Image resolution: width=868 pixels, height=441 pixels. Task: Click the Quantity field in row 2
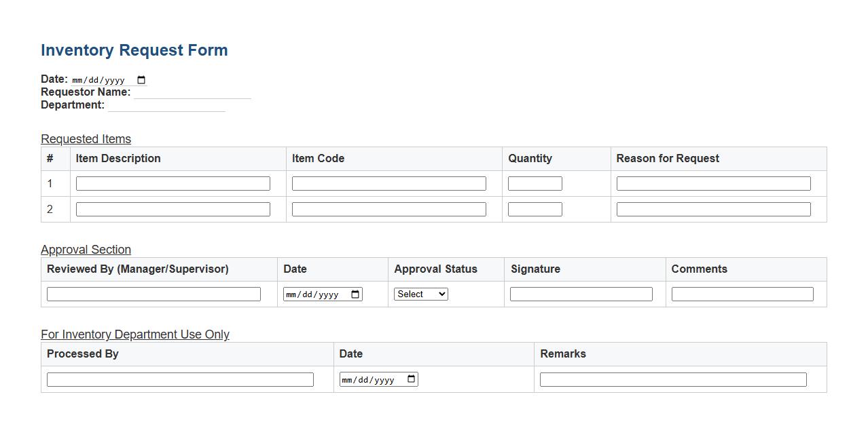[535, 209]
